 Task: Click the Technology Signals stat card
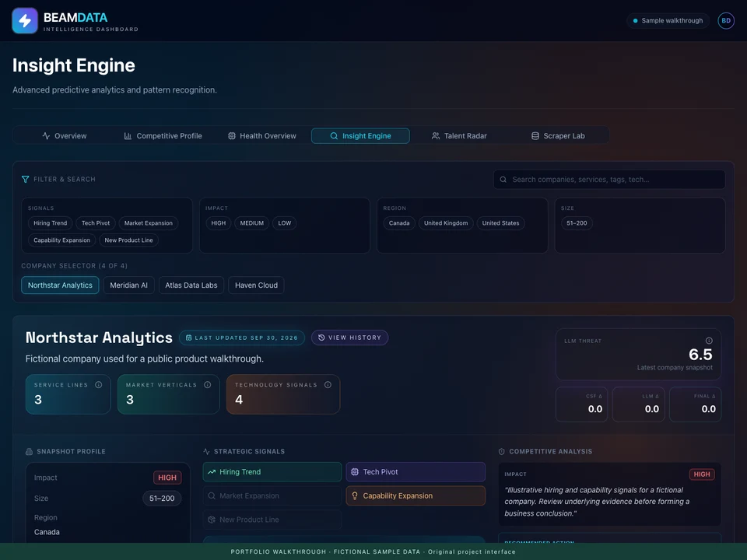283,394
